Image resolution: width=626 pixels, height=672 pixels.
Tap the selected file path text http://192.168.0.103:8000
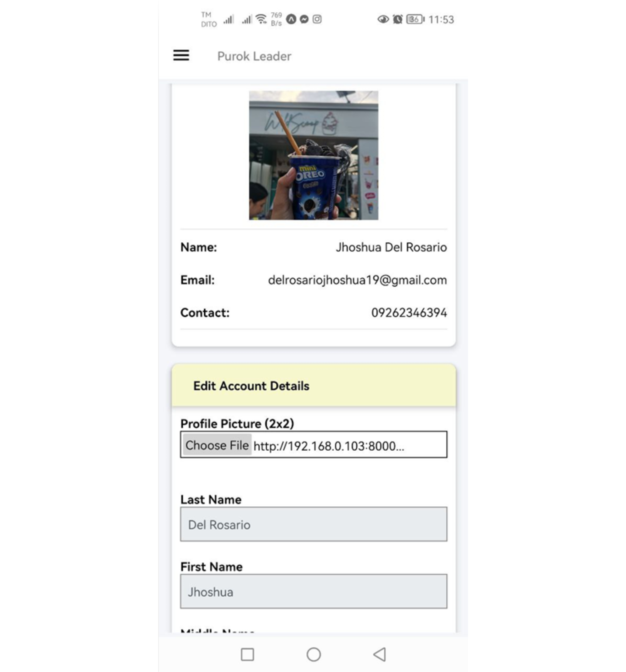click(x=329, y=446)
